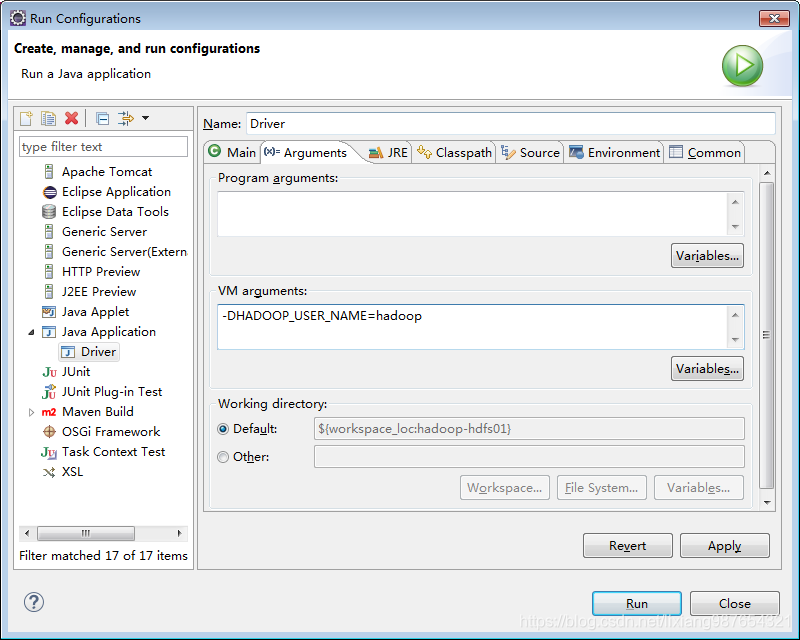The height and width of the screenshot is (640, 800).
Task: Click the help question mark icon
Action: pos(34,602)
